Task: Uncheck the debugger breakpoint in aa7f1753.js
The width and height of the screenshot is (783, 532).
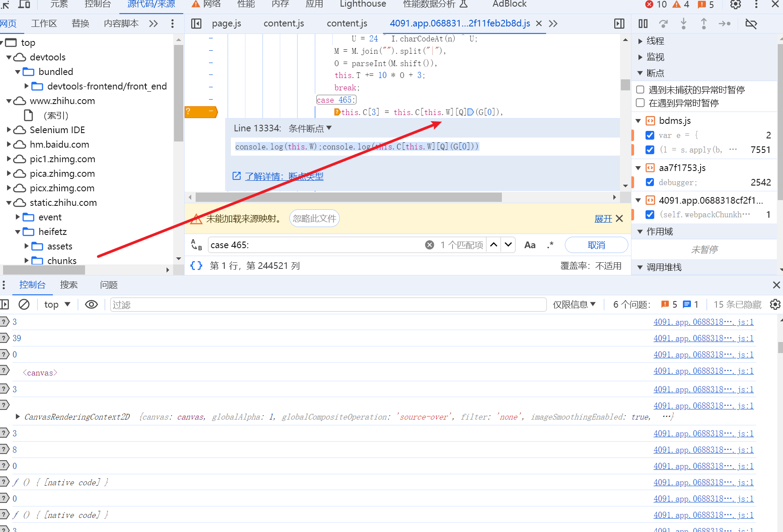Action: [x=649, y=182]
